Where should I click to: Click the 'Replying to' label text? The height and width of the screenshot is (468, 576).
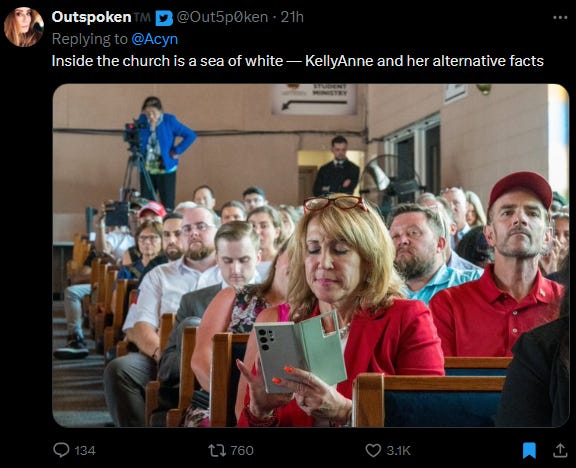pos(90,39)
